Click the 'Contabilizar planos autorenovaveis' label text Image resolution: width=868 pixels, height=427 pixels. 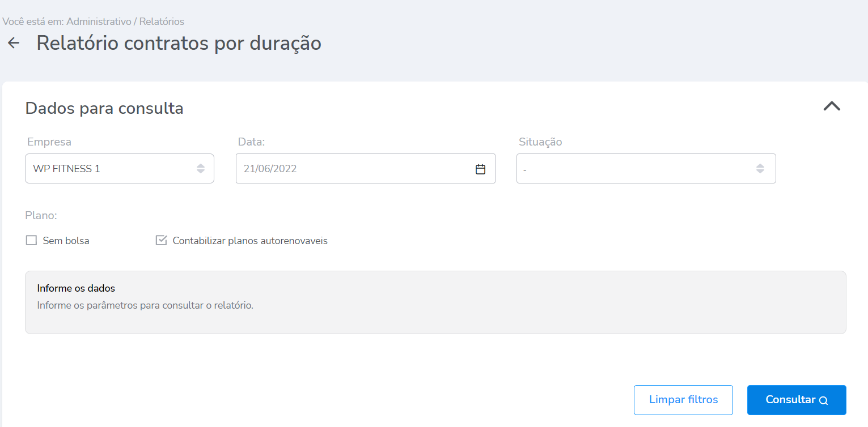click(250, 241)
